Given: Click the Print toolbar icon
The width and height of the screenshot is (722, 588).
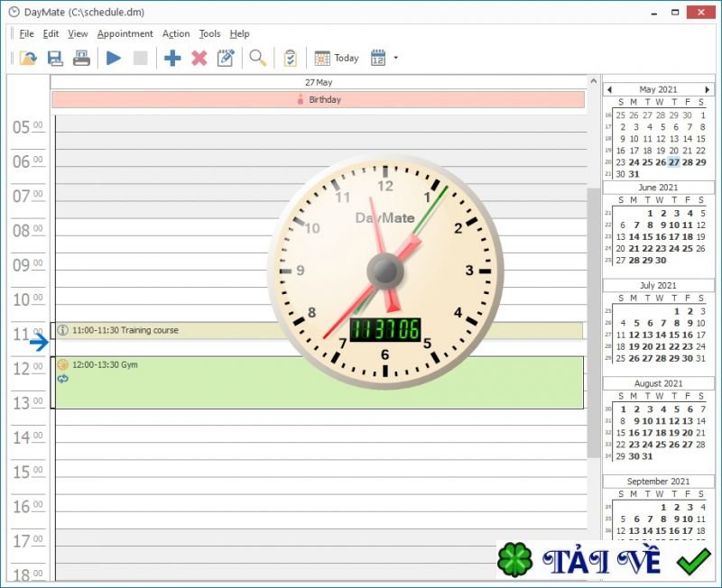Looking at the screenshot, I should [x=81, y=58].
